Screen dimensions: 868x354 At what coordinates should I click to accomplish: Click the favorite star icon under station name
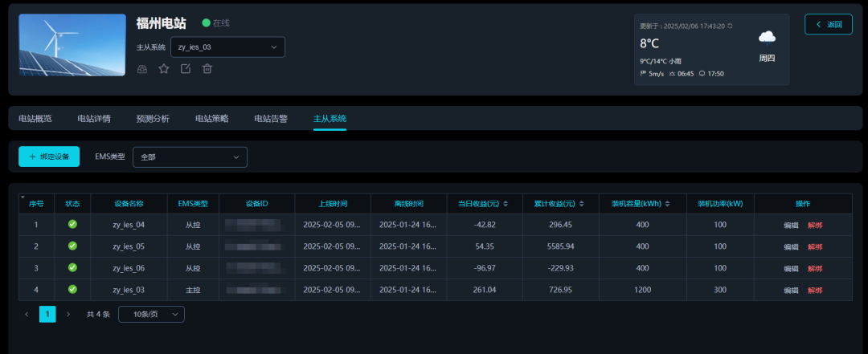pos(164,68)
